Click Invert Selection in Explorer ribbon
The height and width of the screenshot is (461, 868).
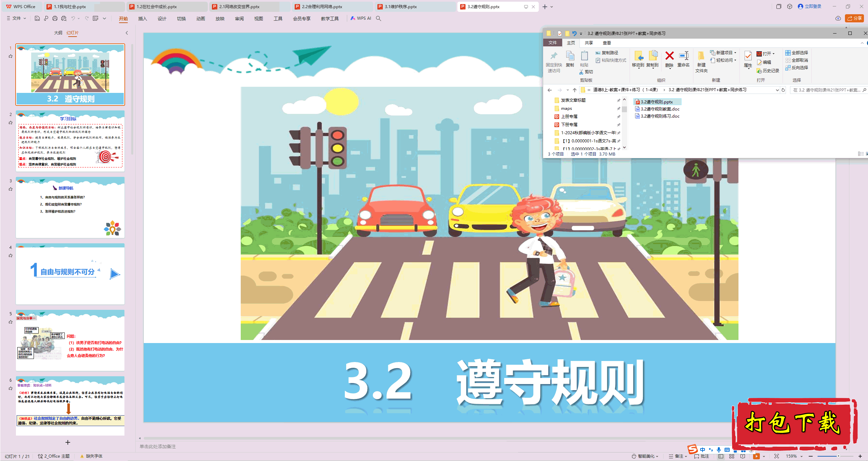pos(796,68)
